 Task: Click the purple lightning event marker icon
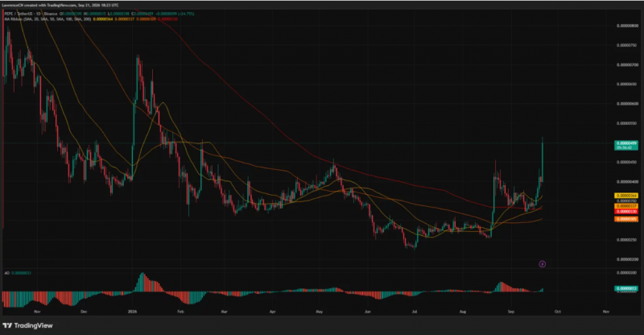click(542, 264)
